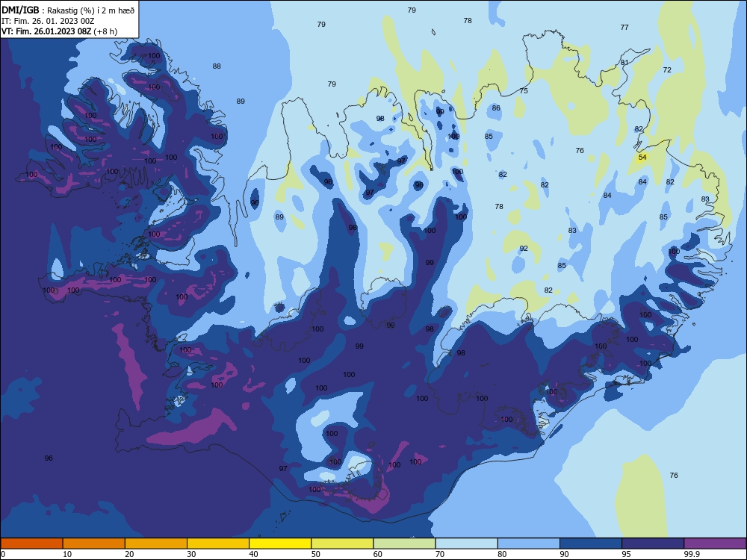Select the 10–20 orange legend swatch
The image size is (747, 560).
pyautogui.click(x=94, y=544)
